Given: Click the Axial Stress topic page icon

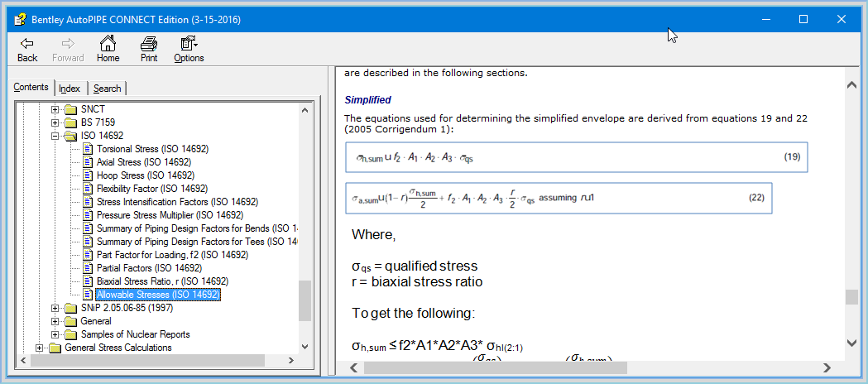Looking at the screenshot, I should pyautogui.click(x=88, y=162).
